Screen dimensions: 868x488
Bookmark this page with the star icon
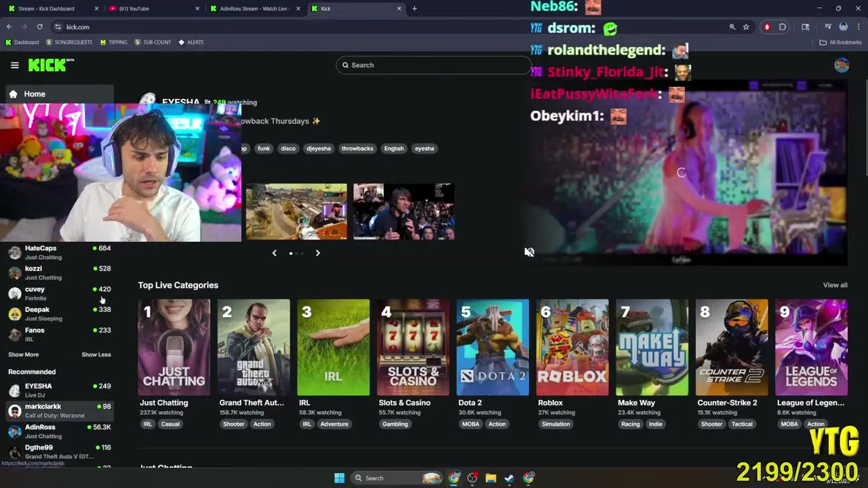coord(746,27)
